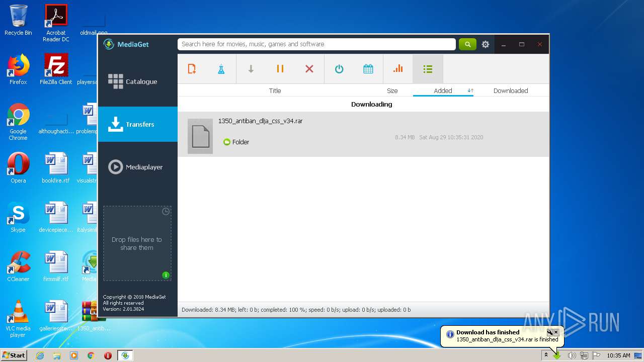Open Internet Explorer from taskbar
Screen dimensions: 644x362
click(40, 355)
